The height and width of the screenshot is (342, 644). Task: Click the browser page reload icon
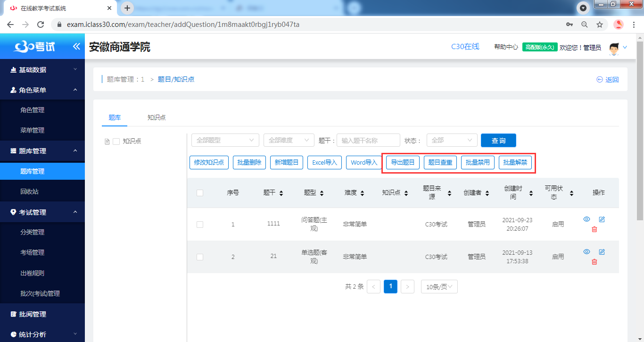(41, 25)
